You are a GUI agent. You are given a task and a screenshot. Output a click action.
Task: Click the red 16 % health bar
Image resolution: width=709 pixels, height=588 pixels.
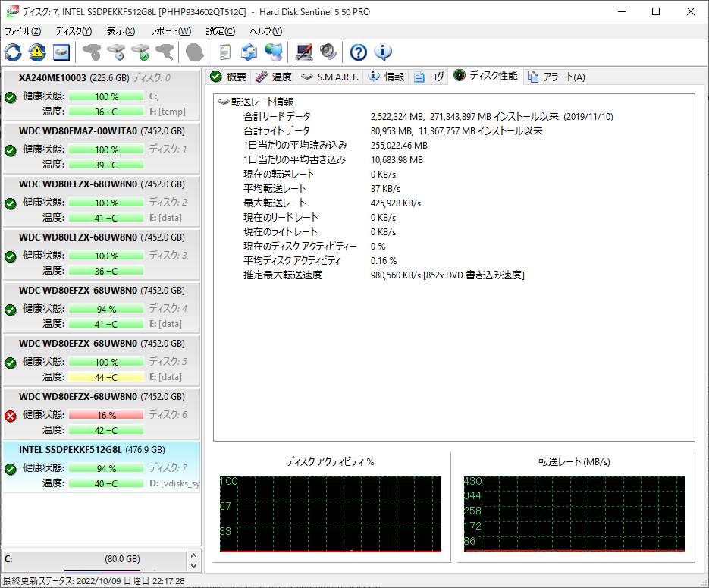[x=106, y=415]
